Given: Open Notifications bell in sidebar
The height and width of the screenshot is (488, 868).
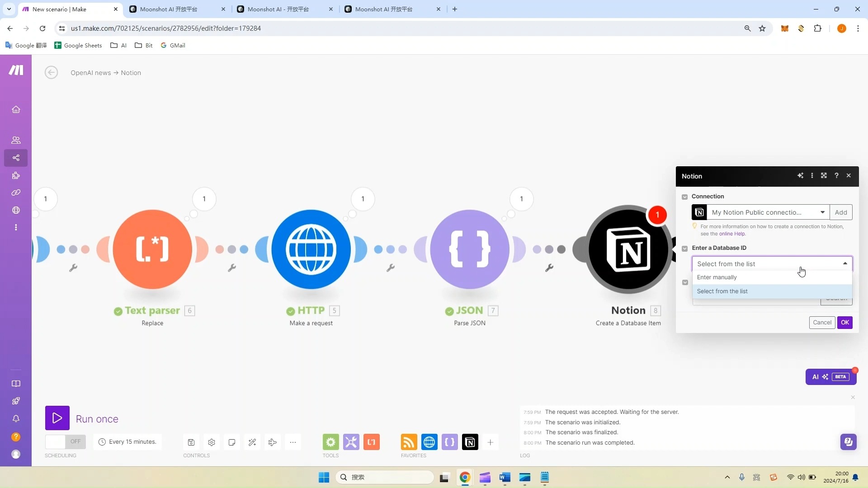Looking at the screenshot, I should (x=16, y=418).
